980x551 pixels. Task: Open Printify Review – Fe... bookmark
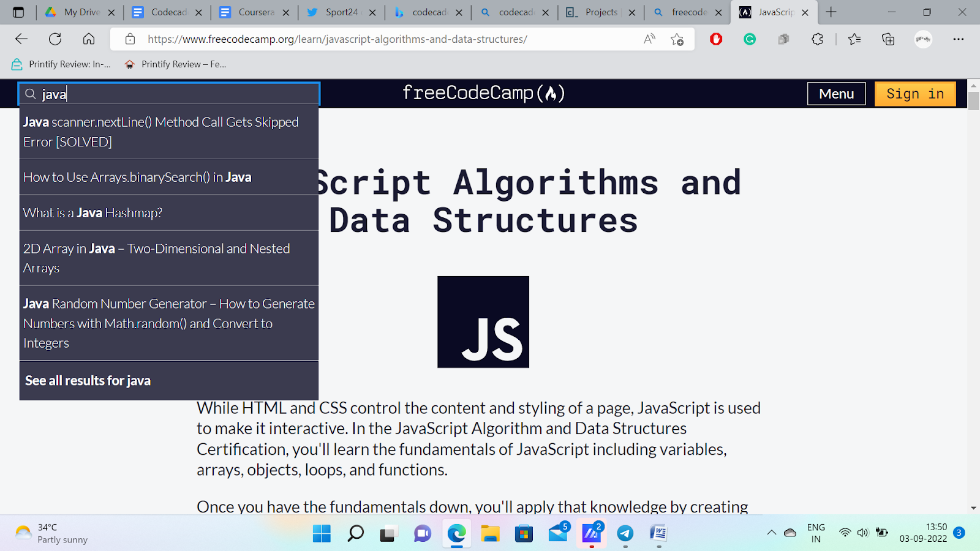pos(175,64)
